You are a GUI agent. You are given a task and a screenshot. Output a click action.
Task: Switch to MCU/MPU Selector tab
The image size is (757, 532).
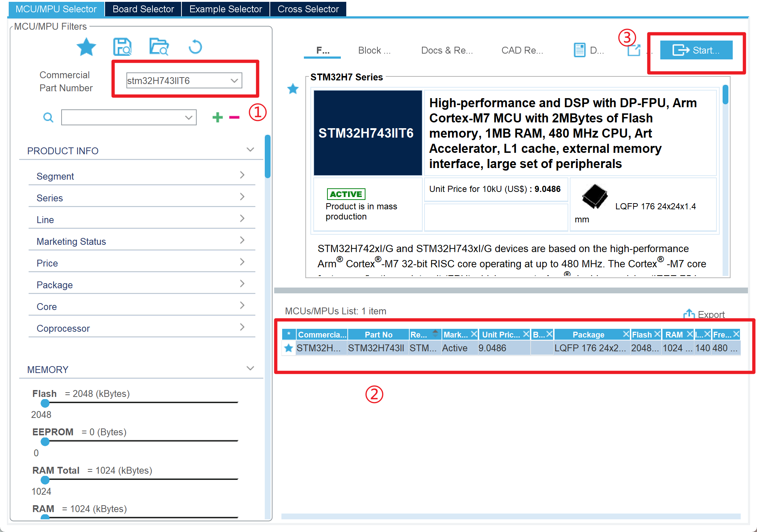(56, 9)
